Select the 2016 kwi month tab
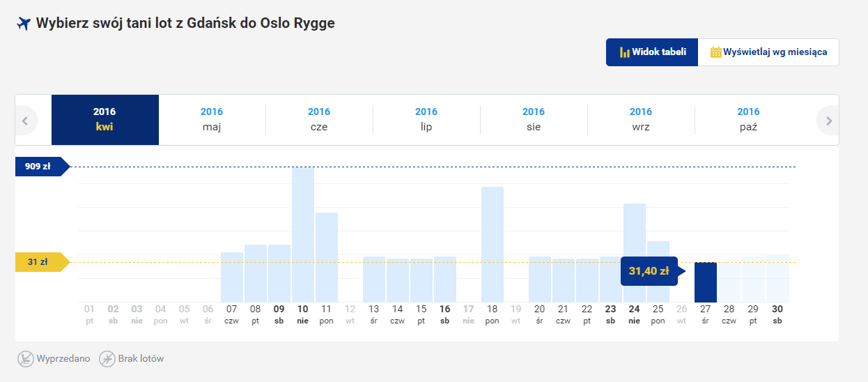 click(104, 120)
